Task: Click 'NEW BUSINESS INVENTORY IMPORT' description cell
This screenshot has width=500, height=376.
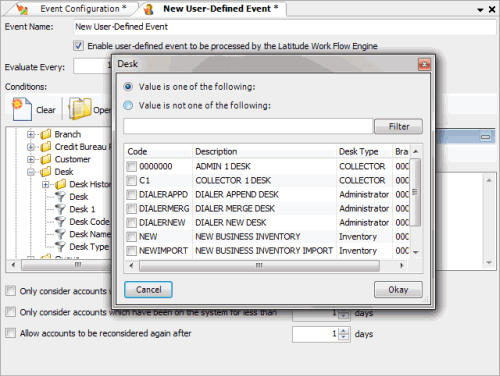Action: 264,250
